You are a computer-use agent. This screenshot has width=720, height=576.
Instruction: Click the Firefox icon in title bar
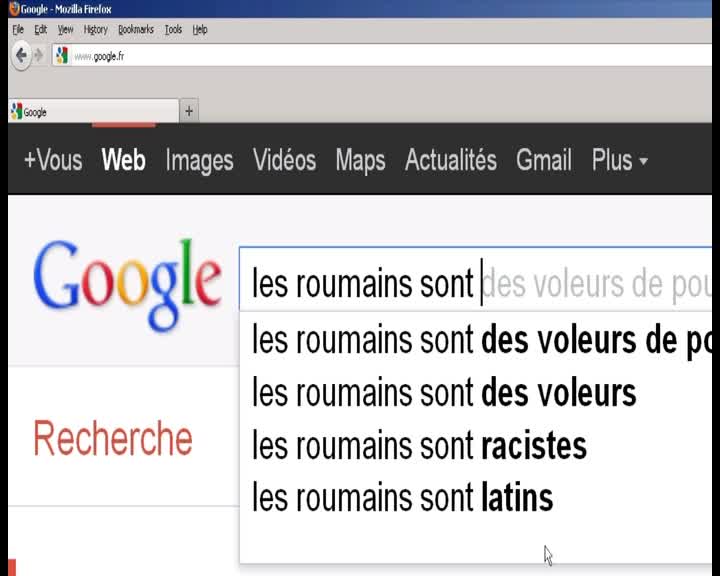tap(14, 8)
